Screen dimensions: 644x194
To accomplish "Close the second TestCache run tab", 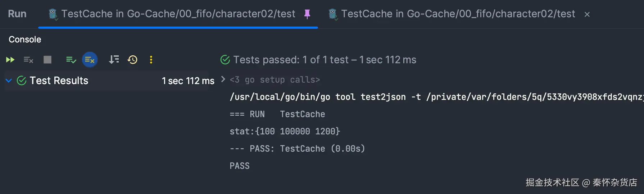I will click(x=587, y=14).
